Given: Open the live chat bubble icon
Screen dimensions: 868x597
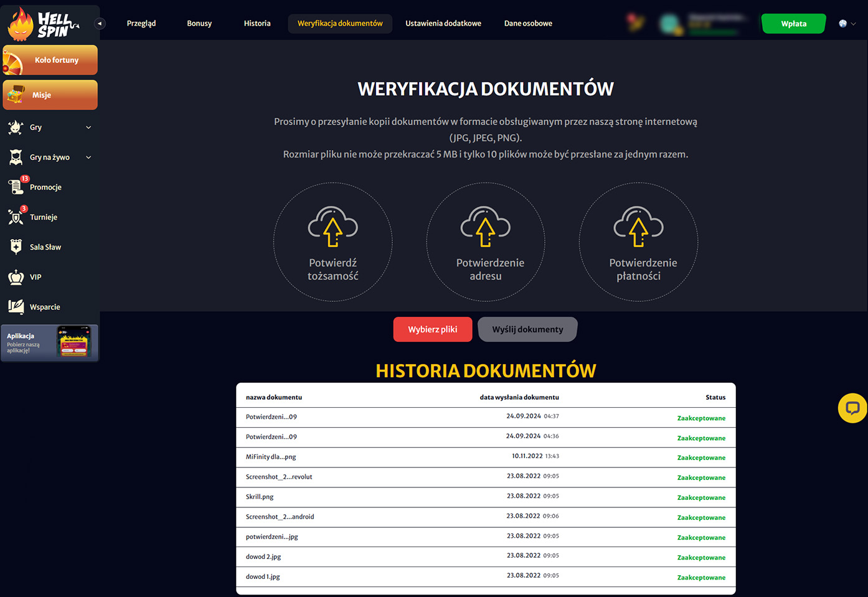Looking at the screenshot, I should click(852, 408).
